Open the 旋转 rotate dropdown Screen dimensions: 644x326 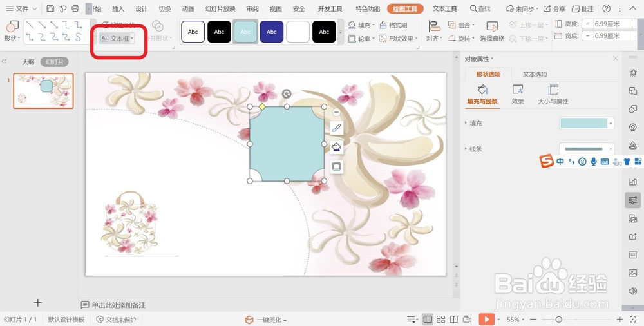(461, 39)
